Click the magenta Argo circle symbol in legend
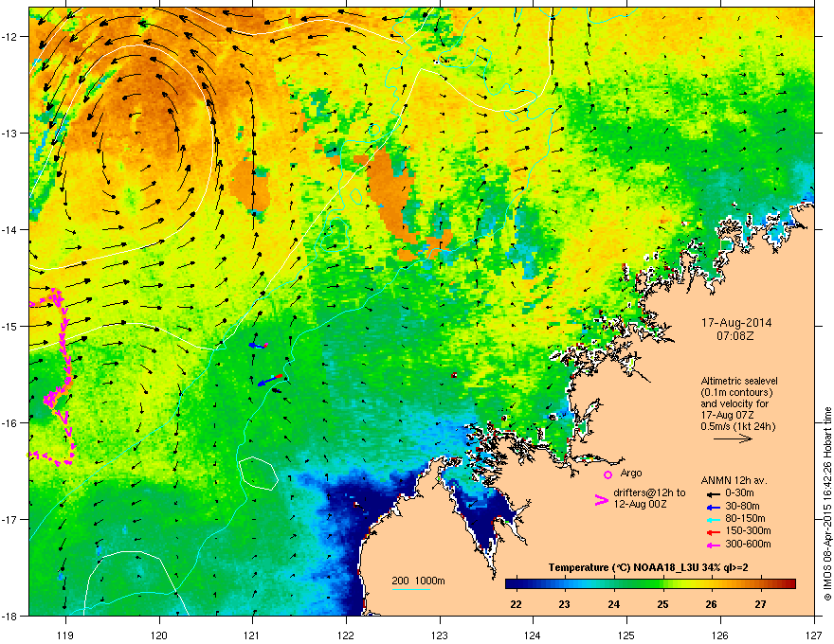834x644 pixels. coord(607,474)
